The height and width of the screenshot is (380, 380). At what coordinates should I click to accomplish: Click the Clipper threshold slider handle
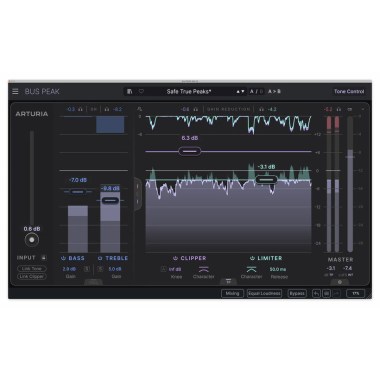point(190,151)
